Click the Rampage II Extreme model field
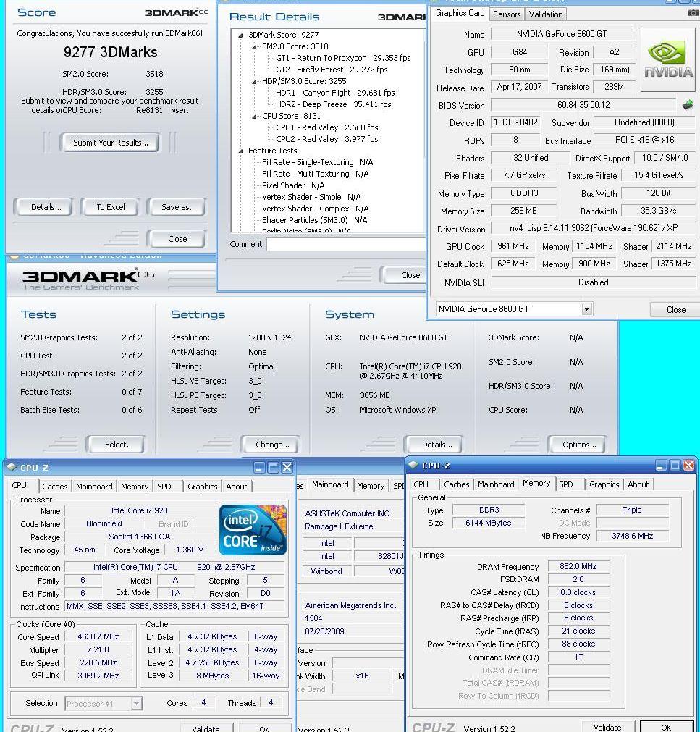The height and width of the screenshot is (732, 700). 353,526
